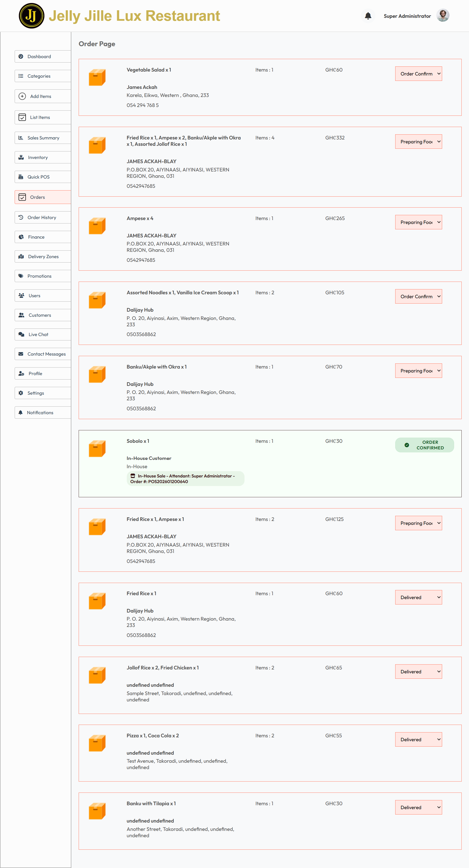Click the Jelly Jille Lux Restaurant logo

coord(31,16)
